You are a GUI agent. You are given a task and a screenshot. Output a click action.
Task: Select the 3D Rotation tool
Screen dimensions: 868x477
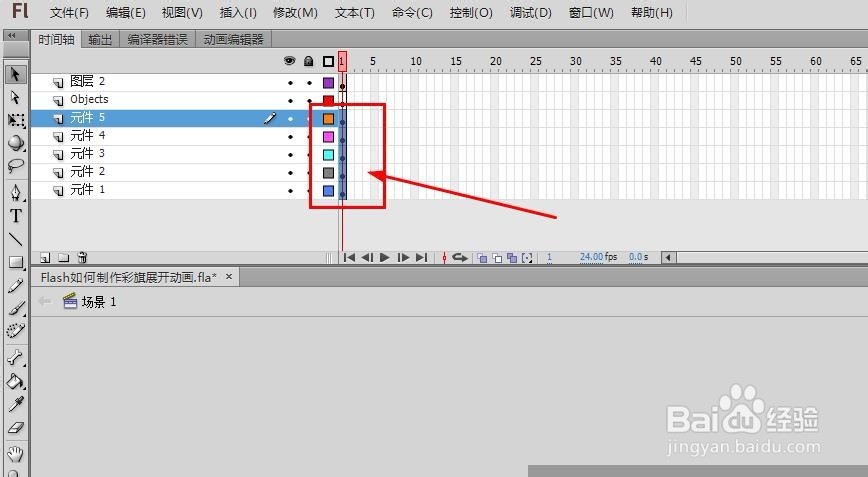(x=16, y=143)
